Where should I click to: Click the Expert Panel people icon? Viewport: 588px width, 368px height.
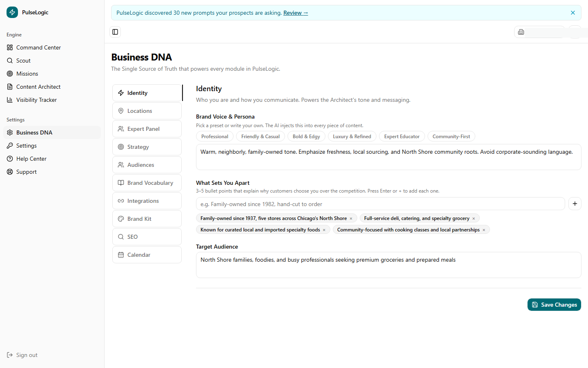coord(121,129)
